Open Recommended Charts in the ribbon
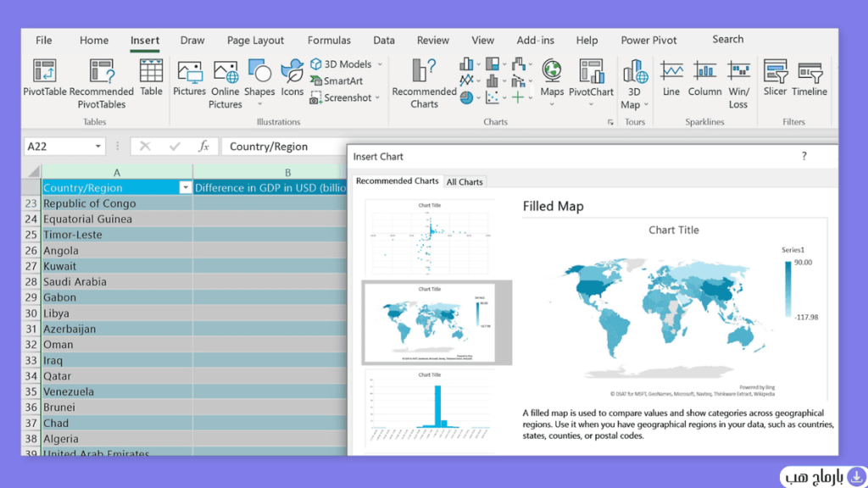 click(x=424, y=84)
